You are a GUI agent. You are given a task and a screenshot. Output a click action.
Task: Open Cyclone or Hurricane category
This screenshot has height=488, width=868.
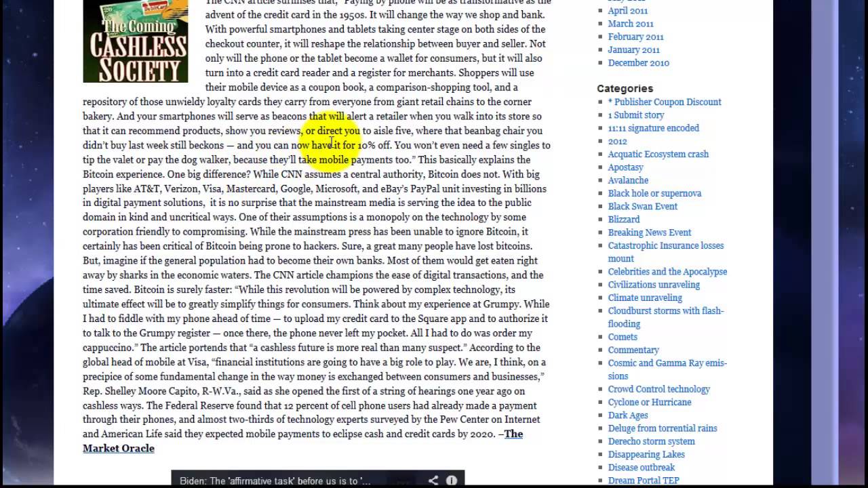(650, 402)
